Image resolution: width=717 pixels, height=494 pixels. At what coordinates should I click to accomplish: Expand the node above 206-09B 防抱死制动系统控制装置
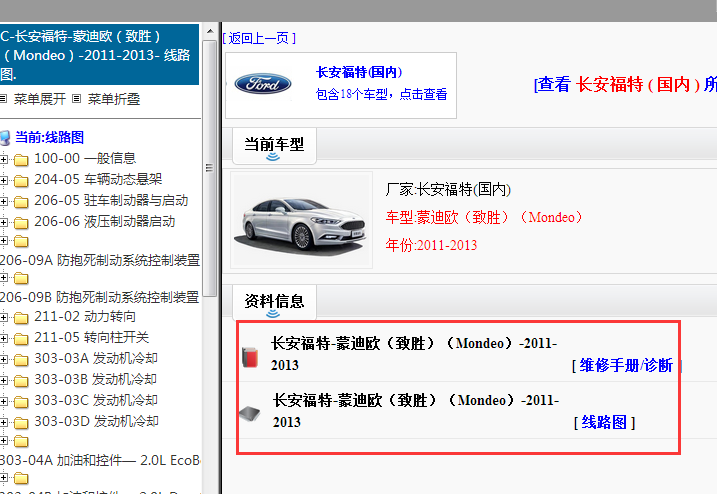point(4,278)
